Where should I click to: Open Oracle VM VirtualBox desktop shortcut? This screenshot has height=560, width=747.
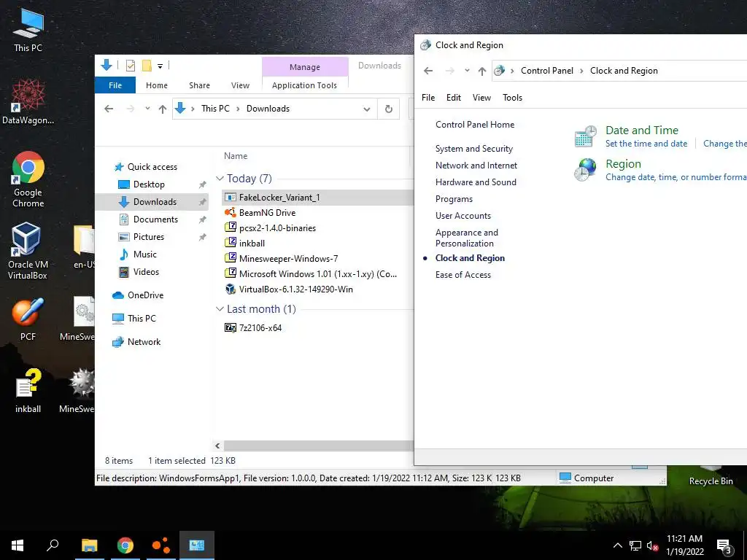point(28,251)
